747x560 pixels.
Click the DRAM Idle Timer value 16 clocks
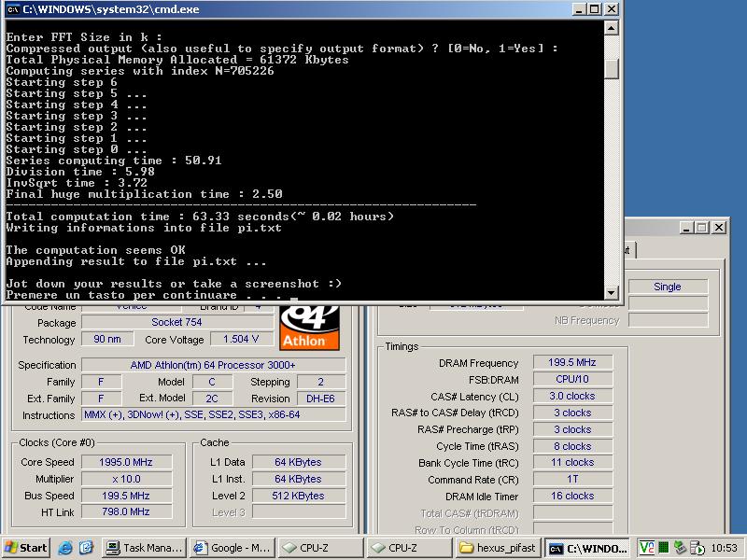coord(572,496)
